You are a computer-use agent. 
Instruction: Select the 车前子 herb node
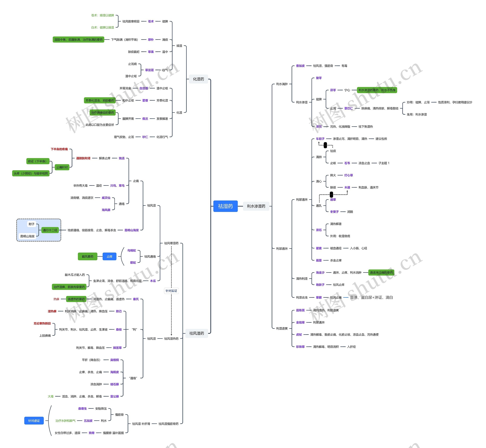click(320, 139)
